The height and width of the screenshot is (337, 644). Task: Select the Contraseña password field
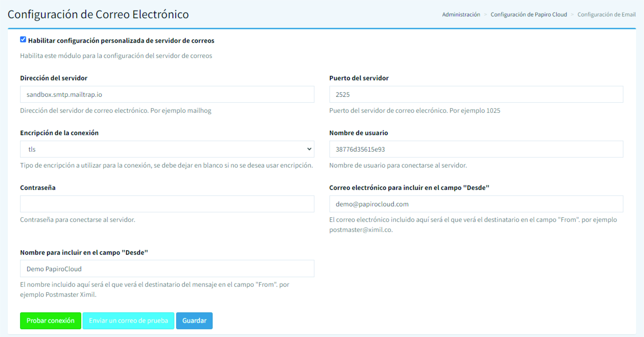167,204
